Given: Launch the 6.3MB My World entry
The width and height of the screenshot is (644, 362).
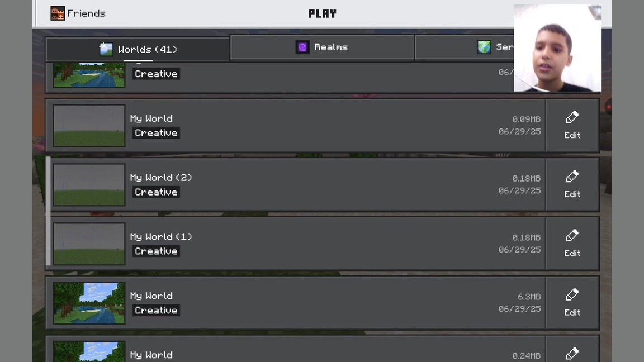Looking at the screenshot, I should pos(295,303).
